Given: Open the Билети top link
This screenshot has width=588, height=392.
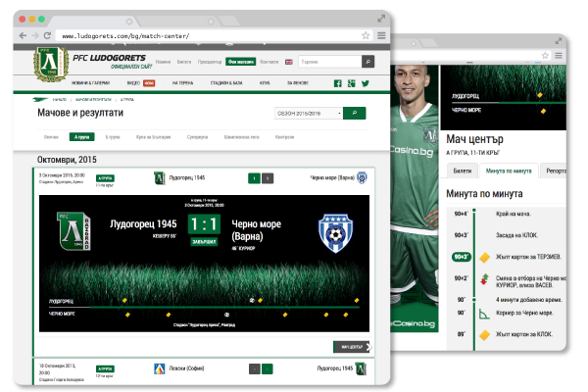Looking at the screenshot, I should 184,62.
